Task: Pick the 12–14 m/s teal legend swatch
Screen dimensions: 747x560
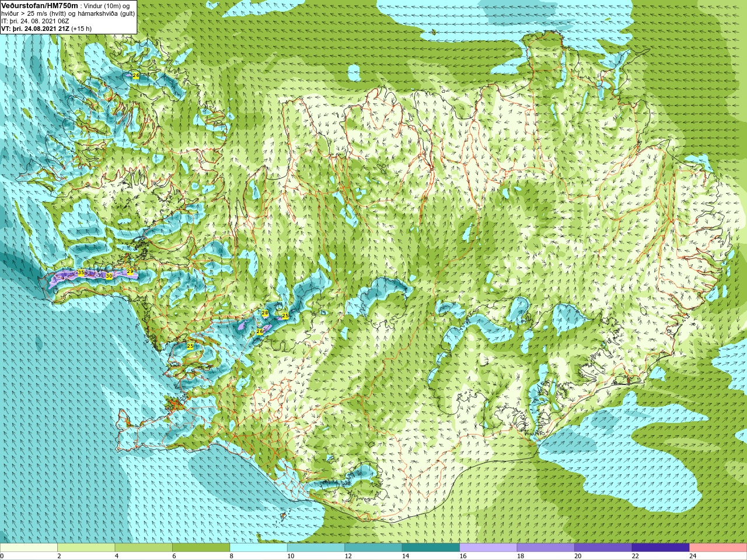Action: 373,548
